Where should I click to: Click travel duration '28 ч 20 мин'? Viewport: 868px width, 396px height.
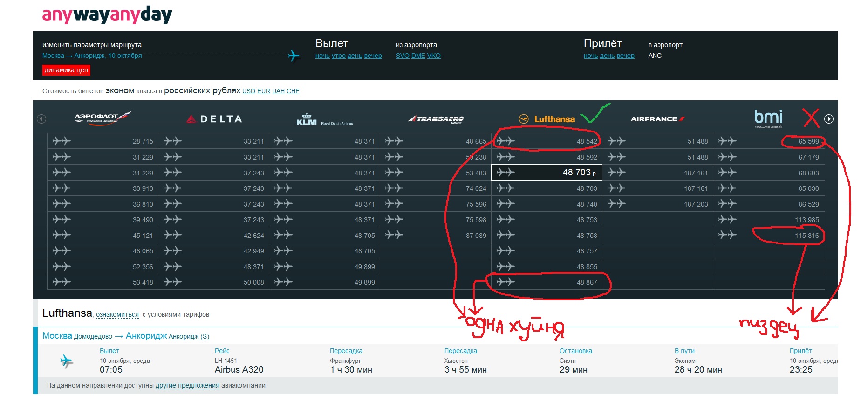click(x=698, y=370)
